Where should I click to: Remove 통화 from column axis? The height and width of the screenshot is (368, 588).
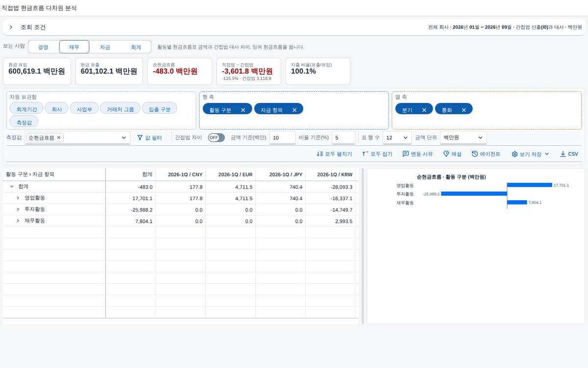(x=464, y=110)
